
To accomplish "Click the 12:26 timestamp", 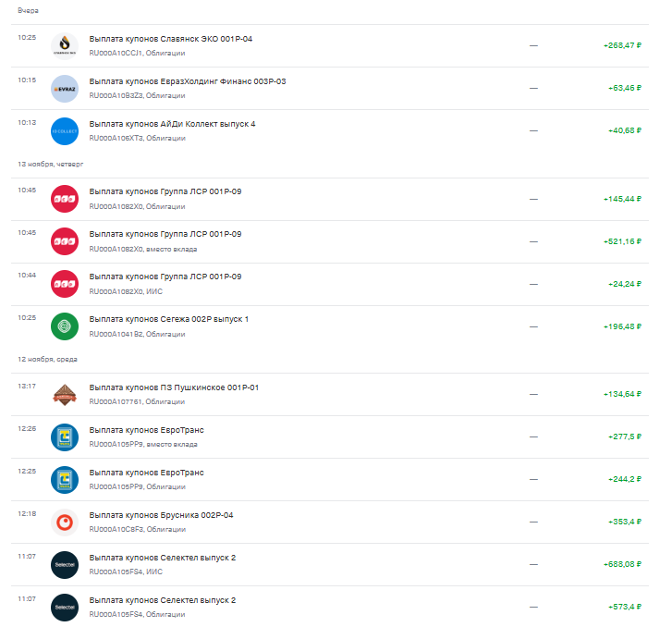I will coord(27,429).
